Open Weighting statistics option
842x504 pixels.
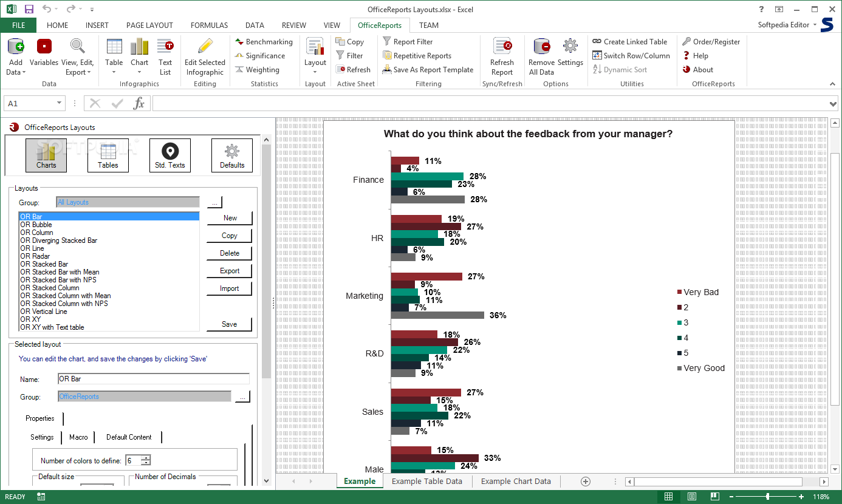point(257,70)
